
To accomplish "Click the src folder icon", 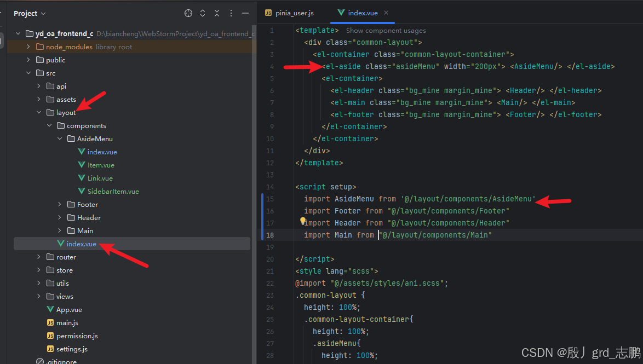I will click(40, 73).
